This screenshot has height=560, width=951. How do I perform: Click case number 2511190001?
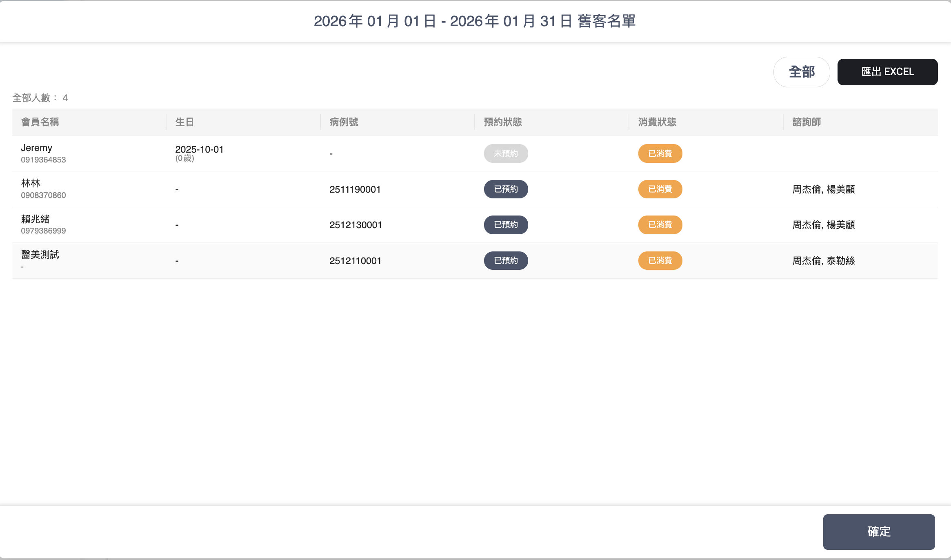(355, 189)
